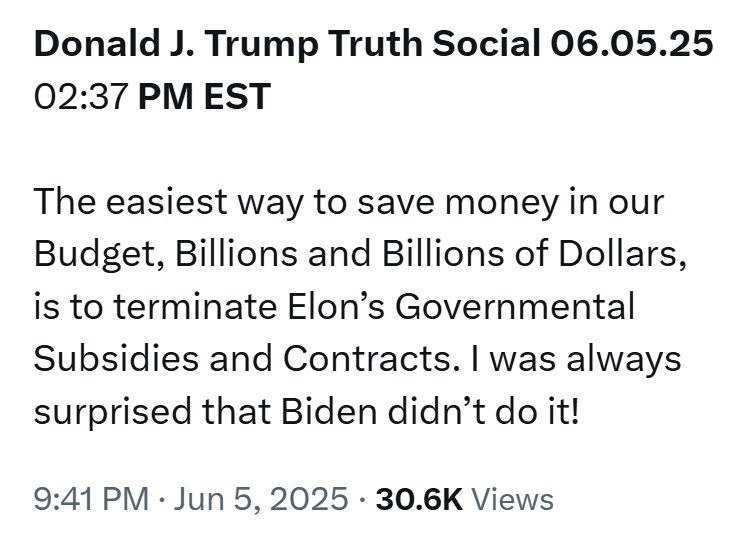The height and width of the screenshot is (550, 734).
Task: Click the 06.05.25 date in header
Action: pos(631,44)
